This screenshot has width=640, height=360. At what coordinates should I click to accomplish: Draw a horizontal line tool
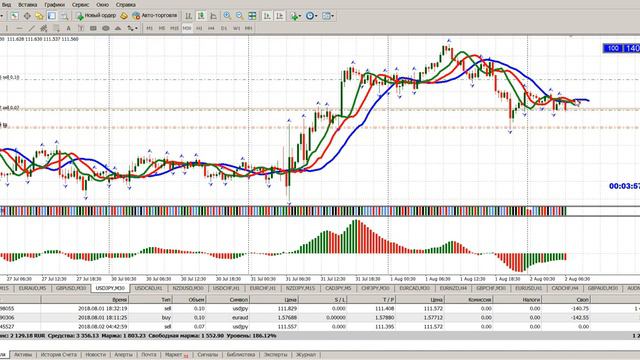pyautogui.click(x=20, y=28)
